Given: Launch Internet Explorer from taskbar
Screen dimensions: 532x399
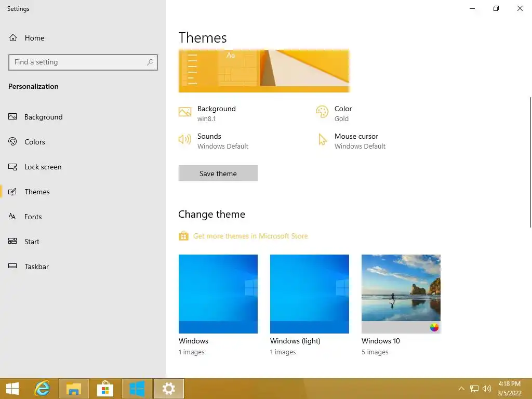Looking at the screenshot, I should click(43, 389).
